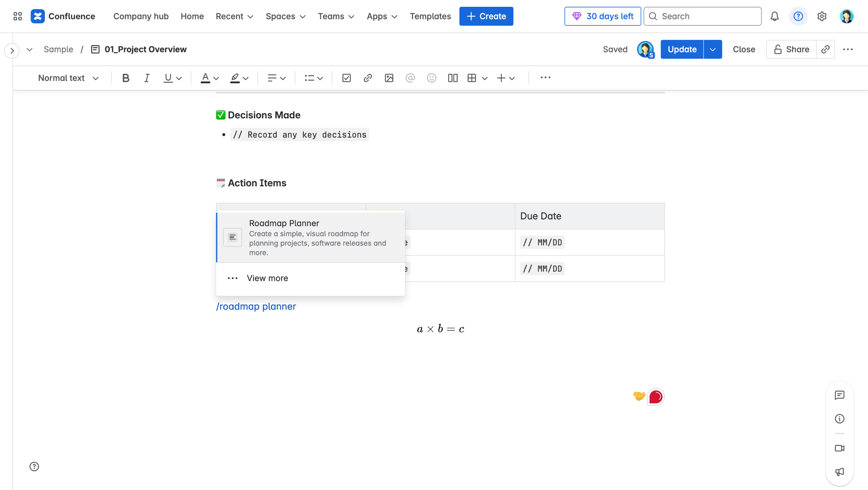
Task: Expand the Normal text style dropdown
Action: [68, 78]
